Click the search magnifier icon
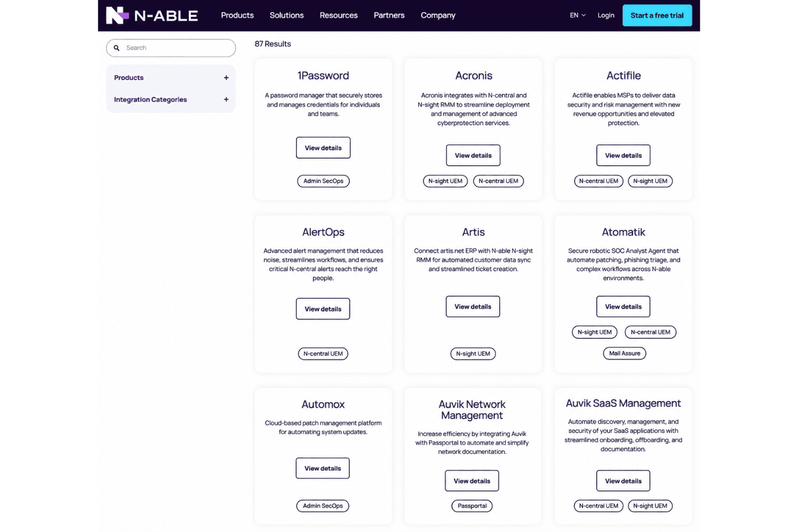 (x=116, y=48)
